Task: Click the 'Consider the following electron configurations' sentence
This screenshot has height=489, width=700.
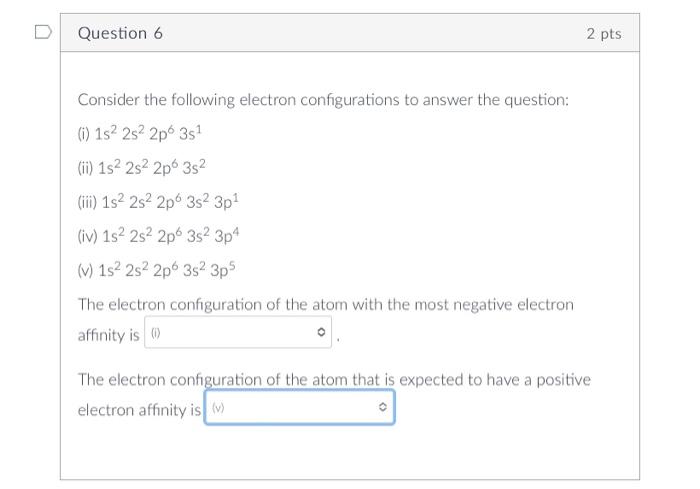Action: [x=323, y=100]
